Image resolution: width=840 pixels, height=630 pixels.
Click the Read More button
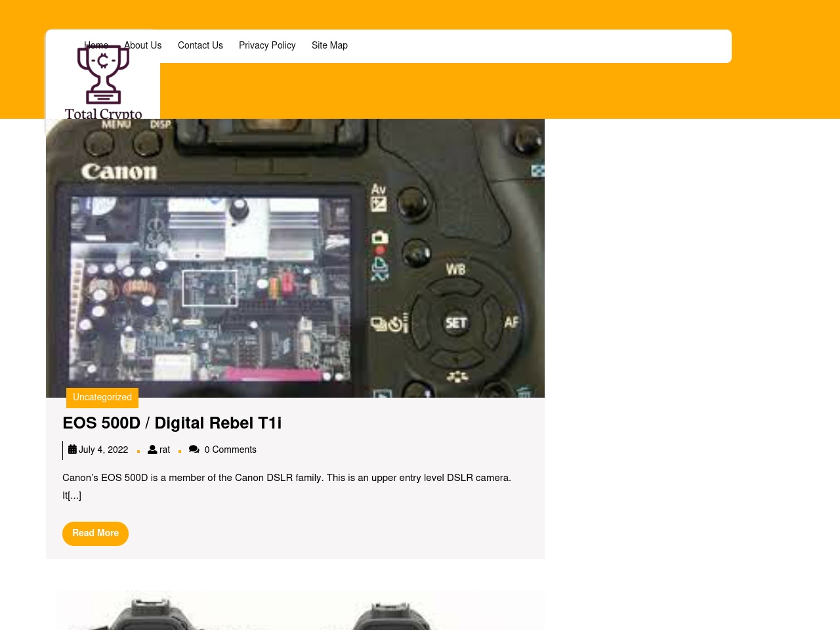95,534
